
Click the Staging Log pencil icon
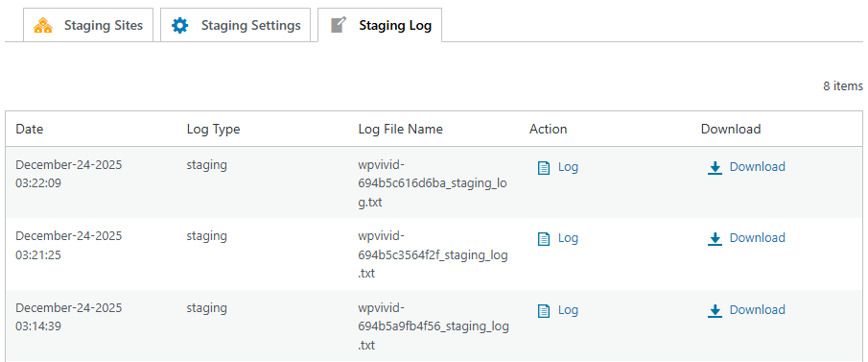(339, 25)
